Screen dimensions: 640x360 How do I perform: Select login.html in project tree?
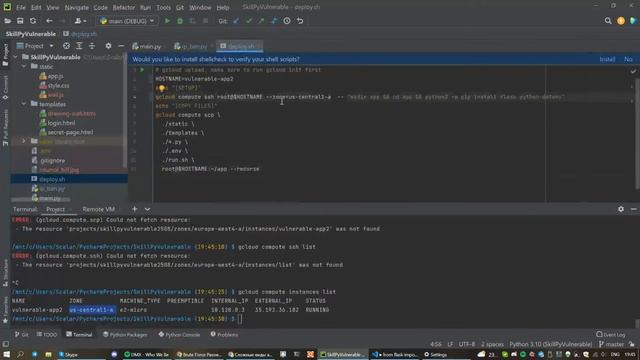click(61, 123)
